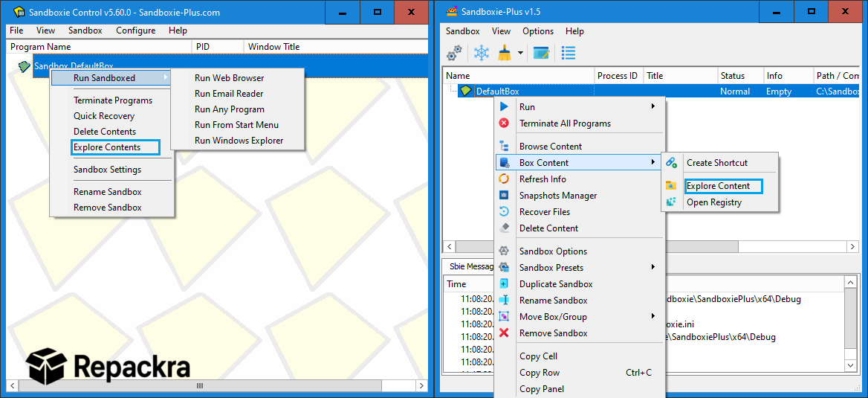
Task: Select Run Web Browser
Action: (x=229, y=78)
